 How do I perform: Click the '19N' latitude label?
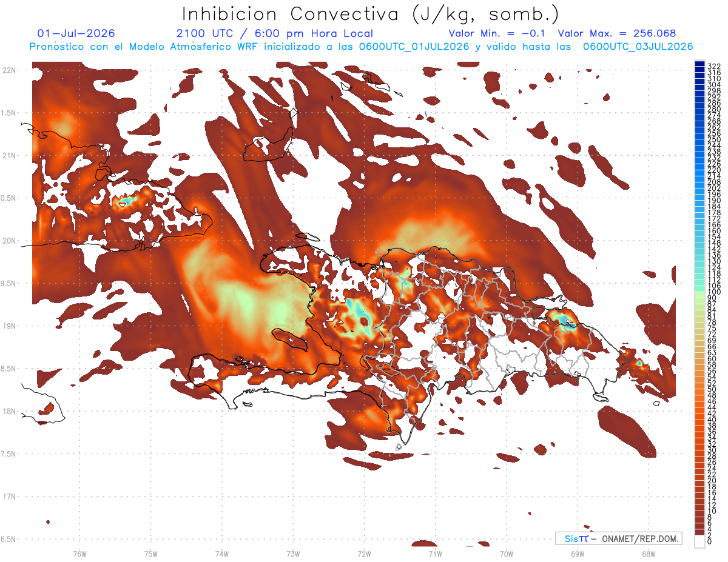pos(9,326)
